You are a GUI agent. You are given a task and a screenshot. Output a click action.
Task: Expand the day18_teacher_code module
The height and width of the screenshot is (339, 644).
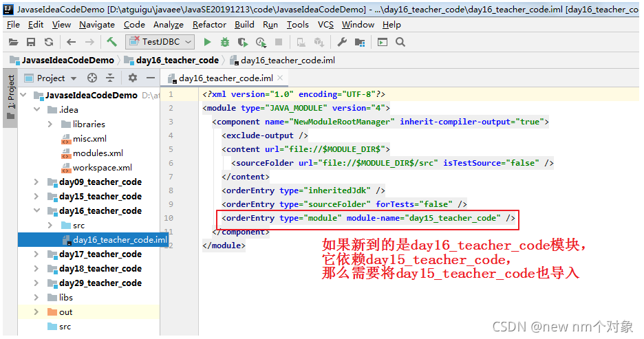click(x=36, y=268)
